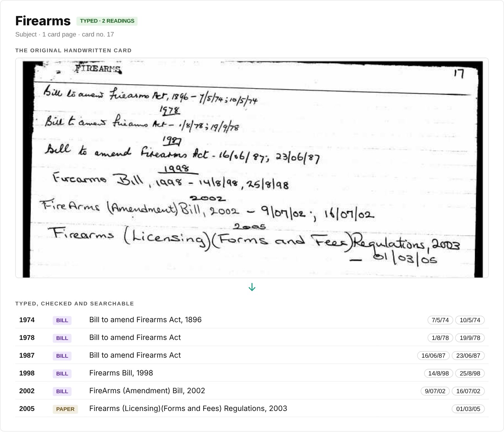The height and width of the screenshot is (432, 504).
Task: Click the PAPER tag in the 2005 row
Action: [x=65, y=409]
